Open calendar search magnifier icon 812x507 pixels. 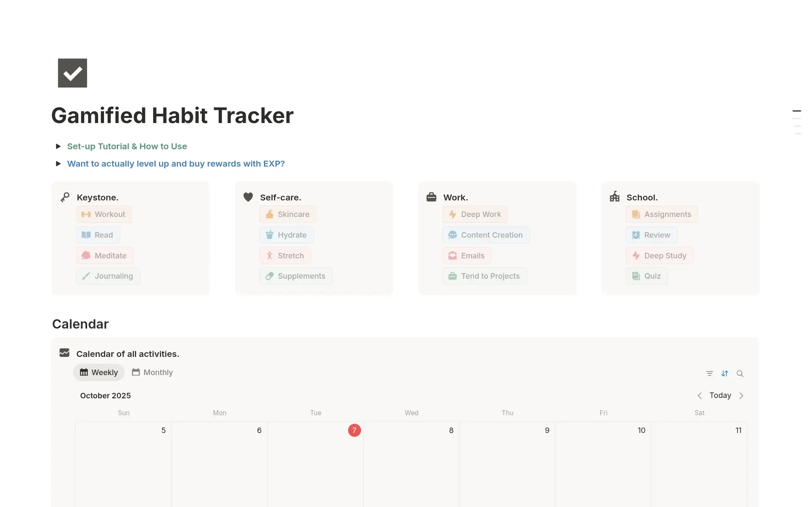tap(740, 373)
